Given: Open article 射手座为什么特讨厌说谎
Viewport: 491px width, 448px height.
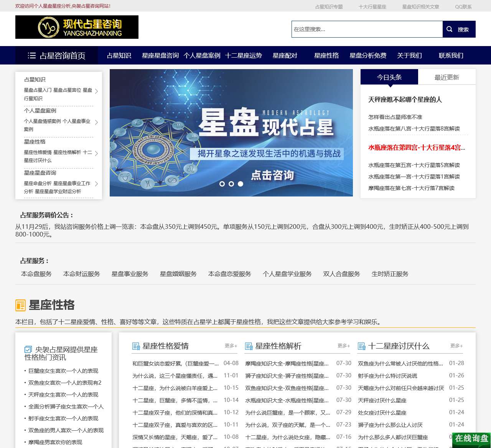Looking at the screenshot, I should (x=387, y=376).
